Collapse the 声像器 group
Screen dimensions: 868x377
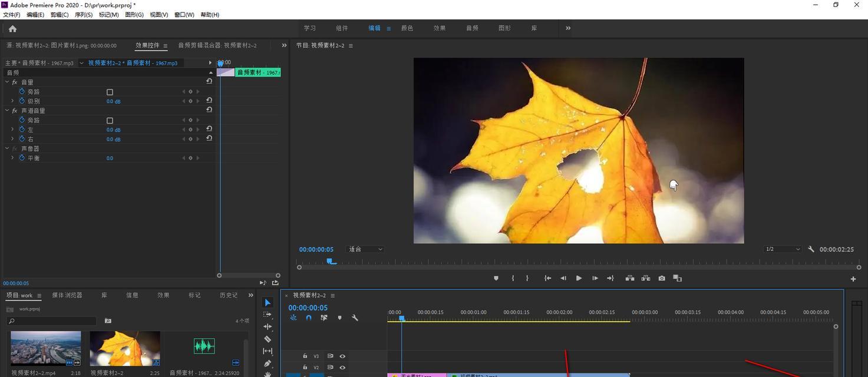pos(7,148)
